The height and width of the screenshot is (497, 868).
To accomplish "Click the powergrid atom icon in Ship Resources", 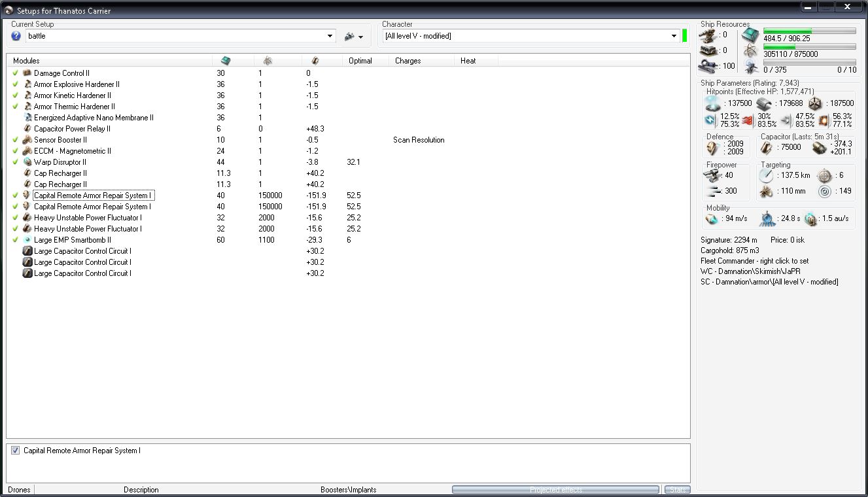I will (750, 51).
